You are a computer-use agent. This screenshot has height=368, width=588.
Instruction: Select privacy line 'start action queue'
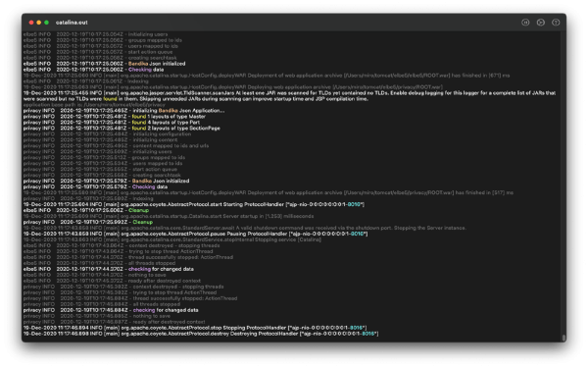click(x=100, y=170)
